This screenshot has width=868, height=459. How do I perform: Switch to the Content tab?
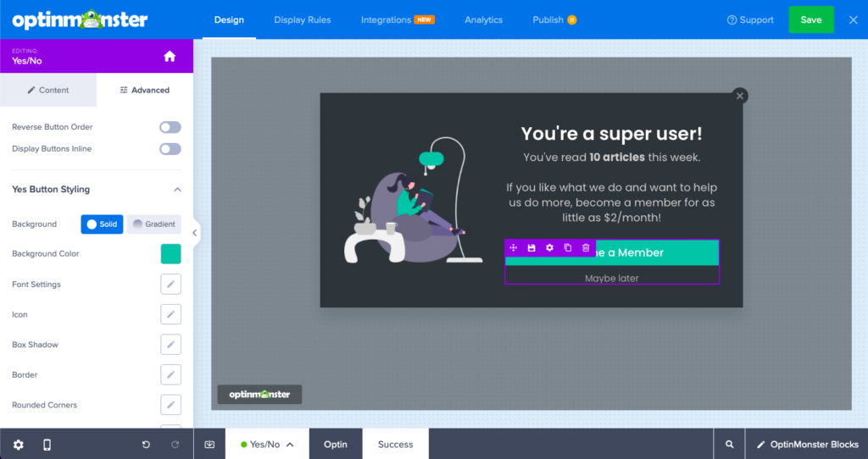tap(48, 90)
